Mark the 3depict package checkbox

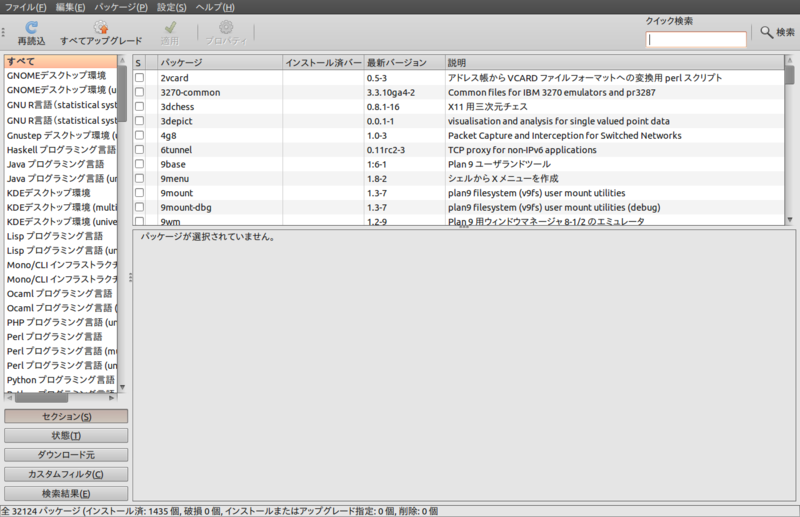[139, 121]
